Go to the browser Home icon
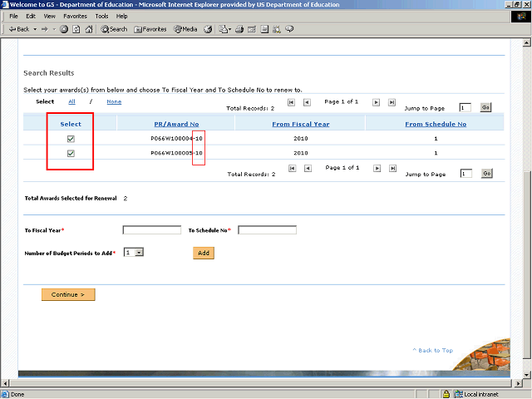 [89, 29]
